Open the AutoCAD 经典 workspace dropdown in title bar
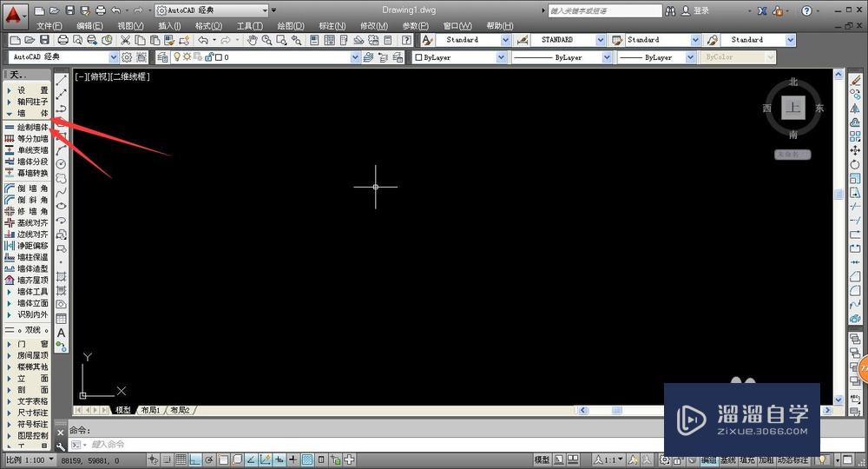868x469 pixels. pos(212,10)
